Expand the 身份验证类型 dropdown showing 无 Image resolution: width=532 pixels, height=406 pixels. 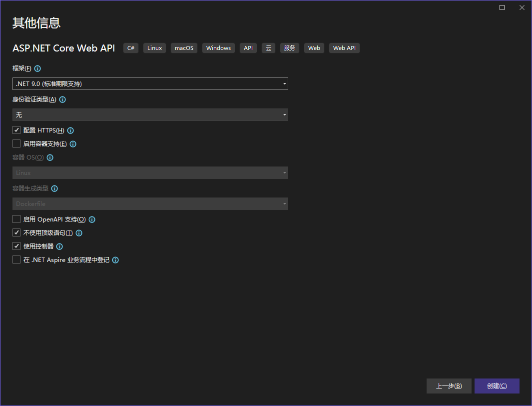tap(150, 114)
